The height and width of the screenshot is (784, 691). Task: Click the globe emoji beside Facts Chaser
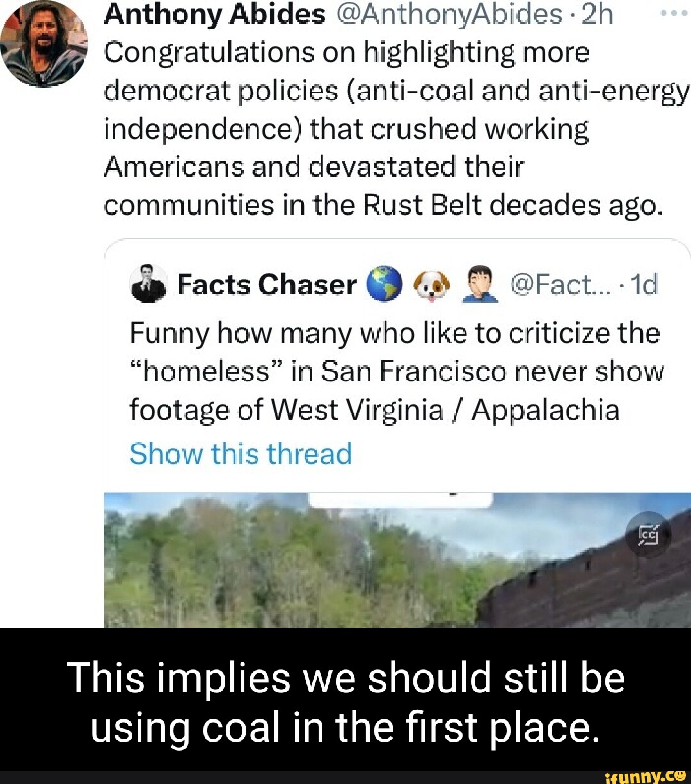385,284
